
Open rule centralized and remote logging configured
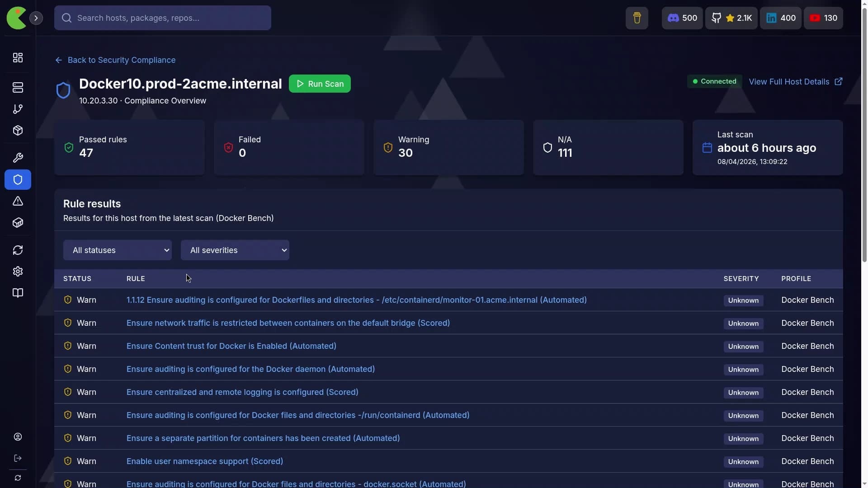click(242, 392)
